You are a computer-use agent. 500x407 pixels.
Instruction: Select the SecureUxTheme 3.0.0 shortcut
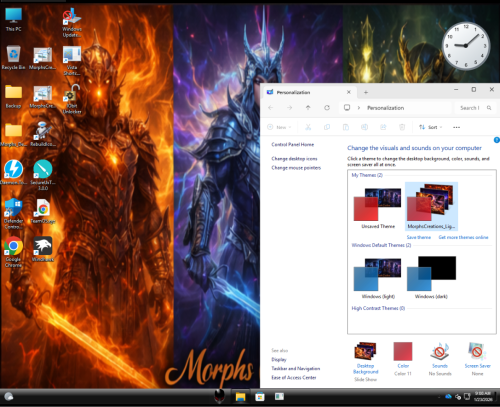coord(43,175)
